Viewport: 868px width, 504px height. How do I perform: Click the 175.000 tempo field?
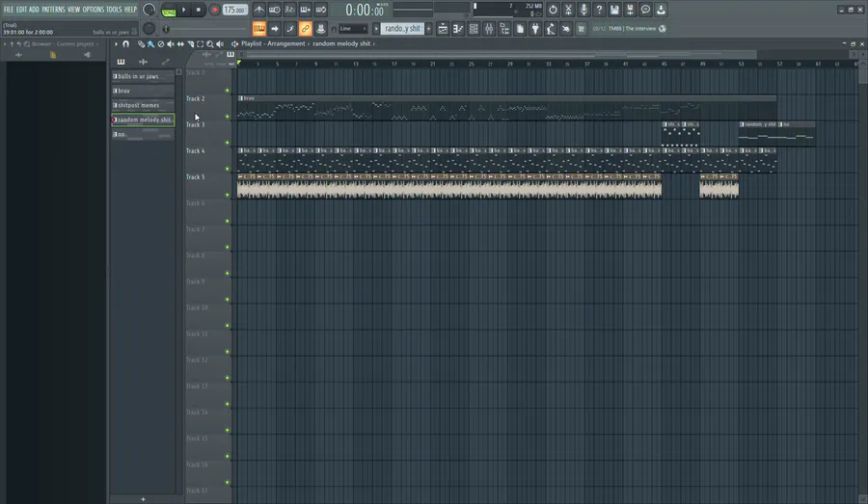point(234,10)
